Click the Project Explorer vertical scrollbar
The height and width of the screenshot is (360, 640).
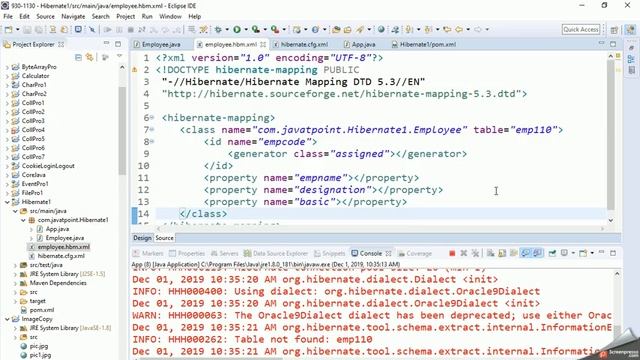(122, 131)
